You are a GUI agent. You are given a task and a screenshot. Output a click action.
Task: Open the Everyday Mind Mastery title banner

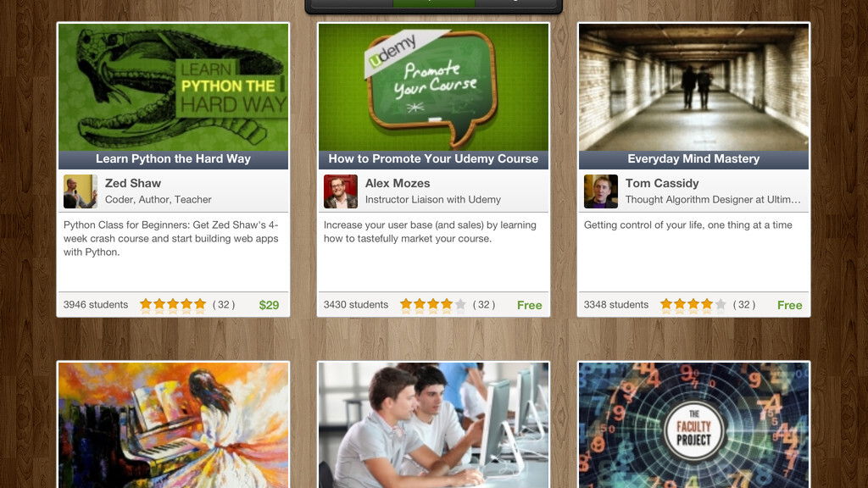(x=693, y=159)
